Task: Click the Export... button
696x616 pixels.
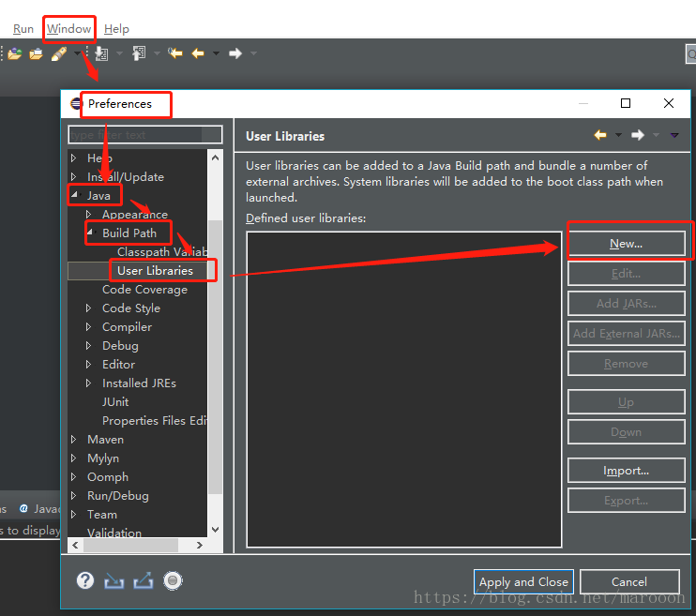Action: click(x=626, y=501)
